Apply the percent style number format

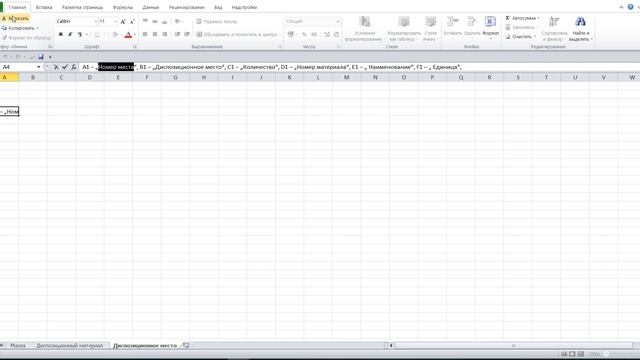[304, 35]
